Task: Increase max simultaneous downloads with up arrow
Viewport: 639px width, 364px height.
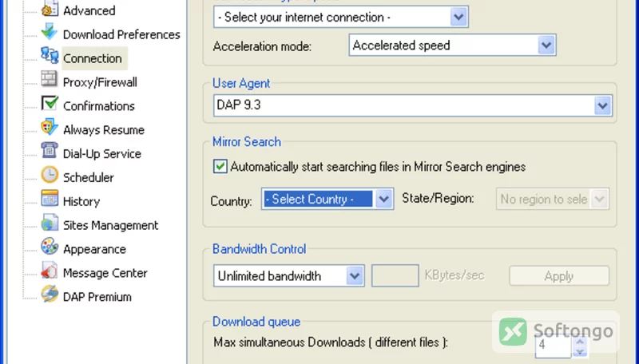Action: tap(580, 341)
